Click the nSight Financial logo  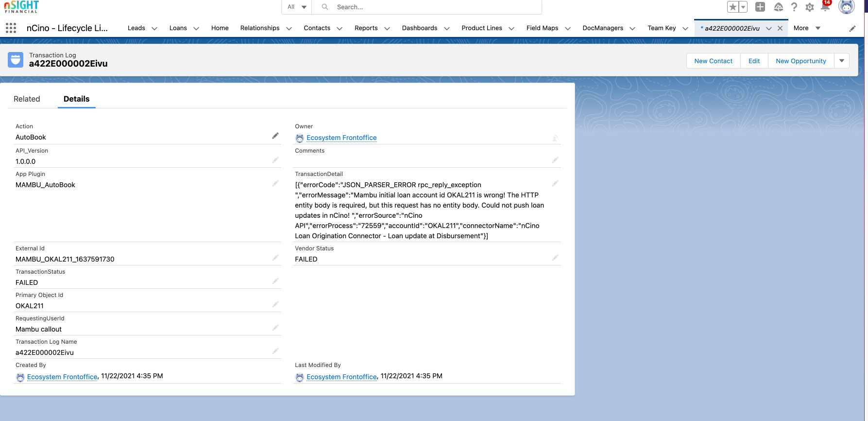[x=21, y=7]
